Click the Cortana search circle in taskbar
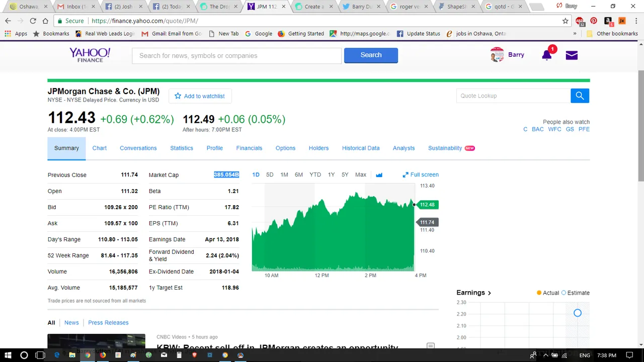 pyautogui.click(x=24, y=355)
